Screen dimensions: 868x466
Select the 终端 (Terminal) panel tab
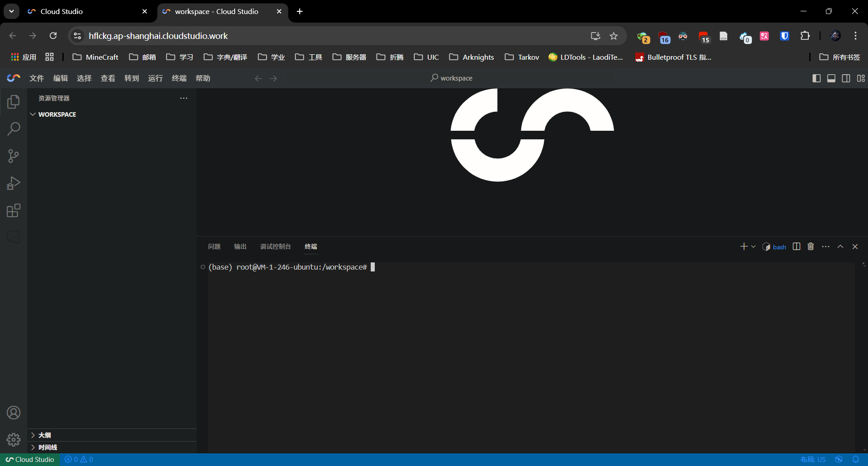[311, 247]
